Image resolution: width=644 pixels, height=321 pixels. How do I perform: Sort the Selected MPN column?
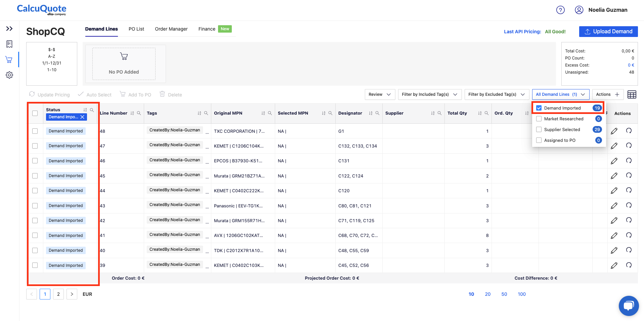pyautogui.click(x=324, y=113)
